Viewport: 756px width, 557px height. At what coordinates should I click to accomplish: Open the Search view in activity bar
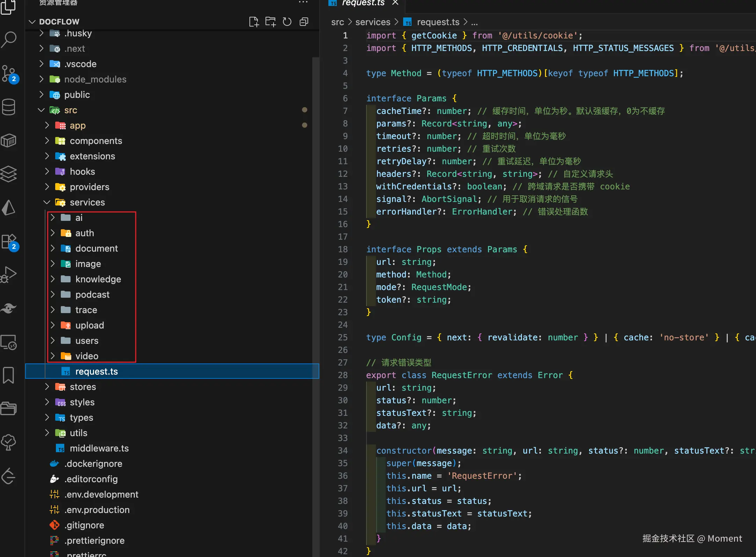pos(9,40)
